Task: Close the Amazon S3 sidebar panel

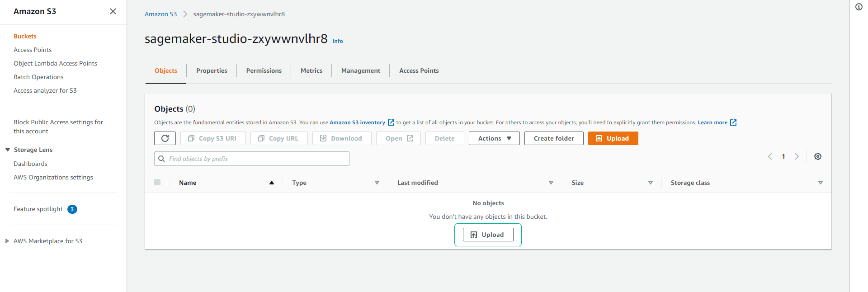Action: tap(113, 11)
